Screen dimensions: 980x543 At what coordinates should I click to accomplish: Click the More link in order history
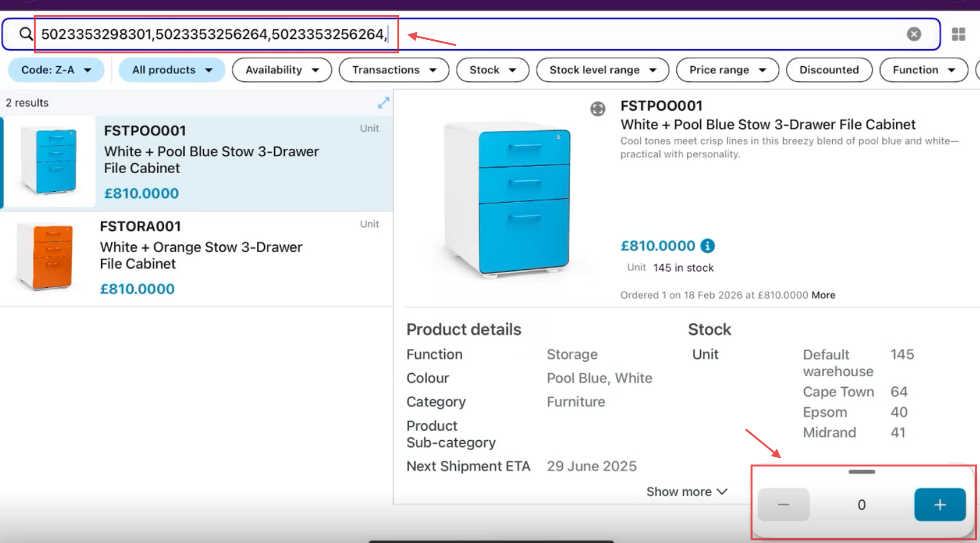823,295
